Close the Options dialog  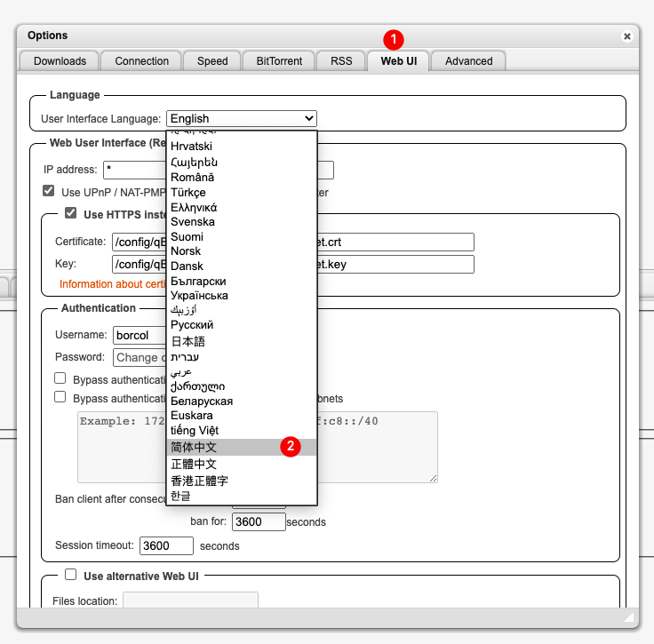(626, 36)
